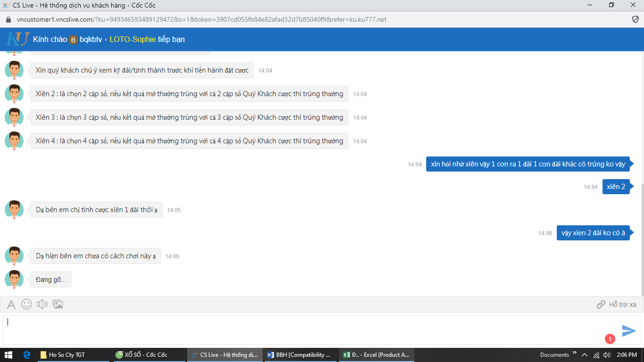Screen dimensions: 644x362
Task: Open the font formatting (A) tool
Action: [11, 304]
